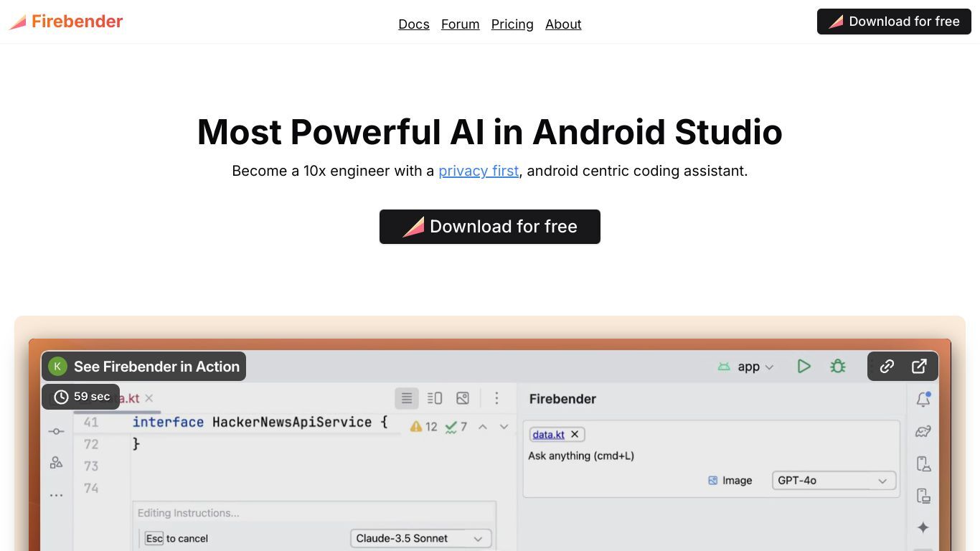Open the Docs page
Viewport: 980px width, 551px height.
pos(414,24)
